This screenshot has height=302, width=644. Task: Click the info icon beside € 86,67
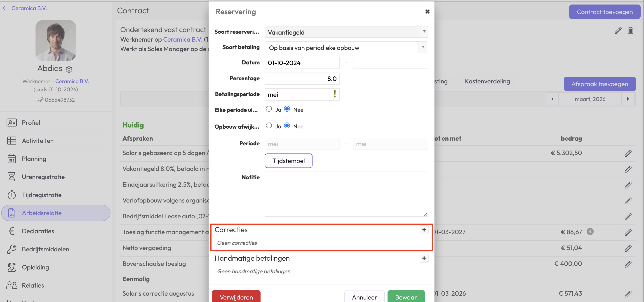(590, 231)
